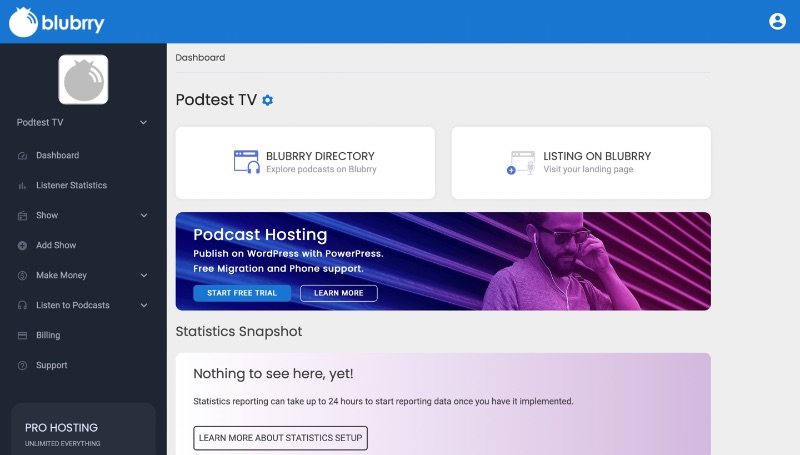
Task: Select Listen to Podcasts menu item
Action: coord(73,305)
